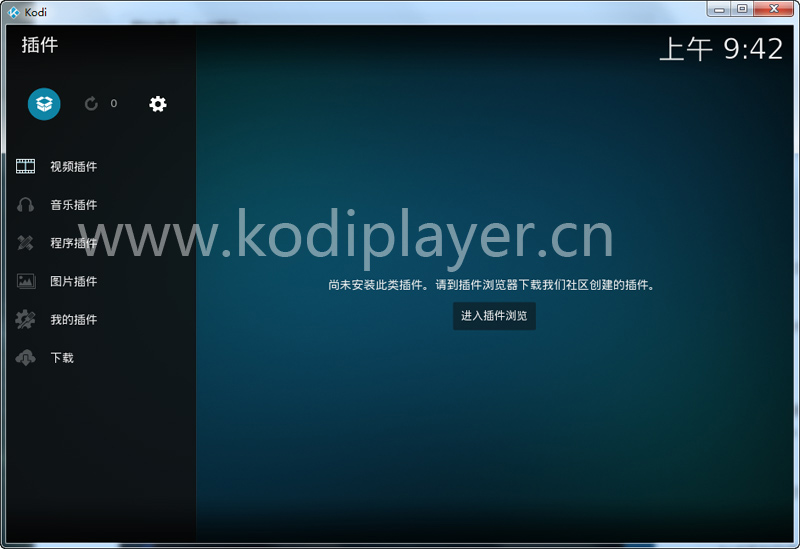Select 音乐插件 menu item
The width and height of the screenshot is (800, 549).
101,205
